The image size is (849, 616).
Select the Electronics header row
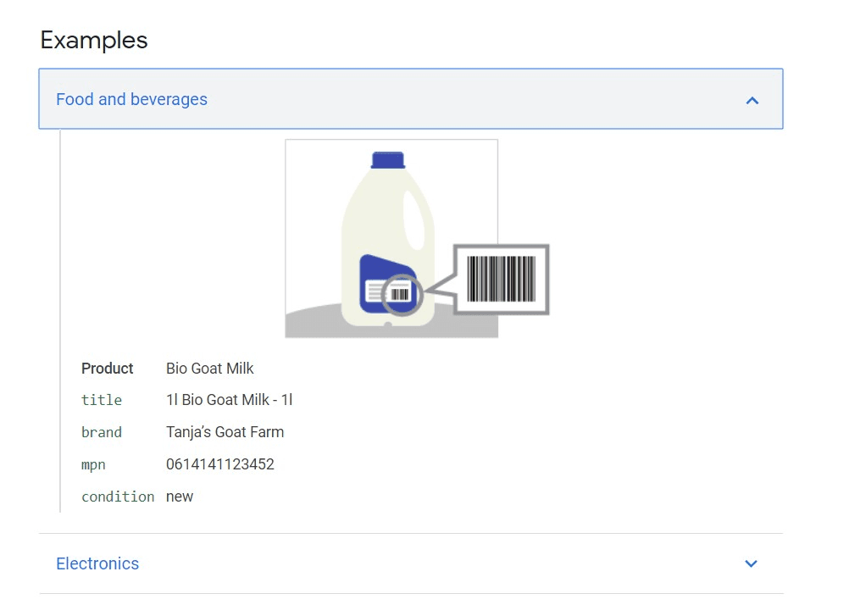[x=412, y=563]
